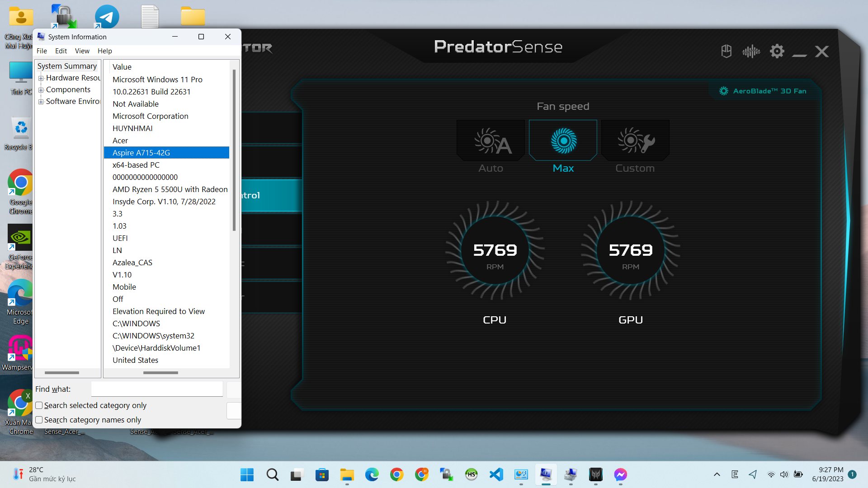Screen dimensions: 868x488
Task: Open Microsoft Store from taskbar
Action: (x=322, y=474)
